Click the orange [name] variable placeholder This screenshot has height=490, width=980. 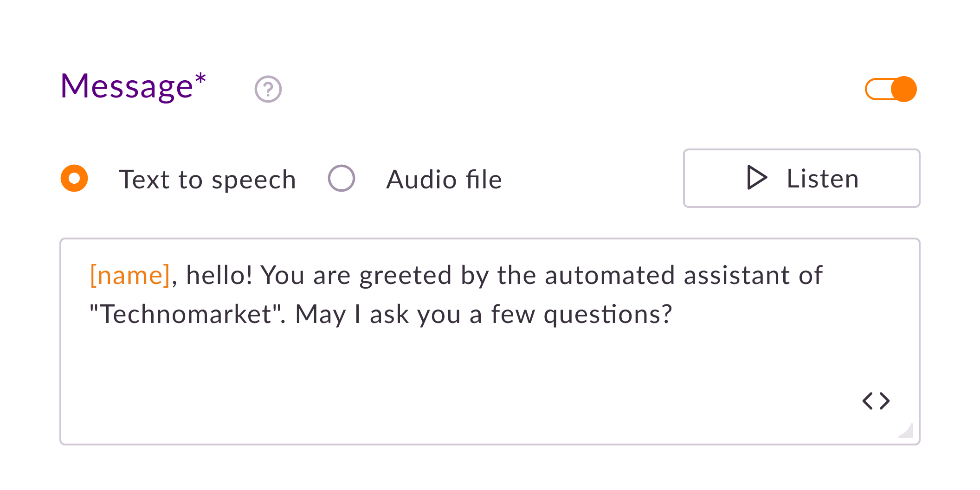pyautogui.click(x=130, y=275)
